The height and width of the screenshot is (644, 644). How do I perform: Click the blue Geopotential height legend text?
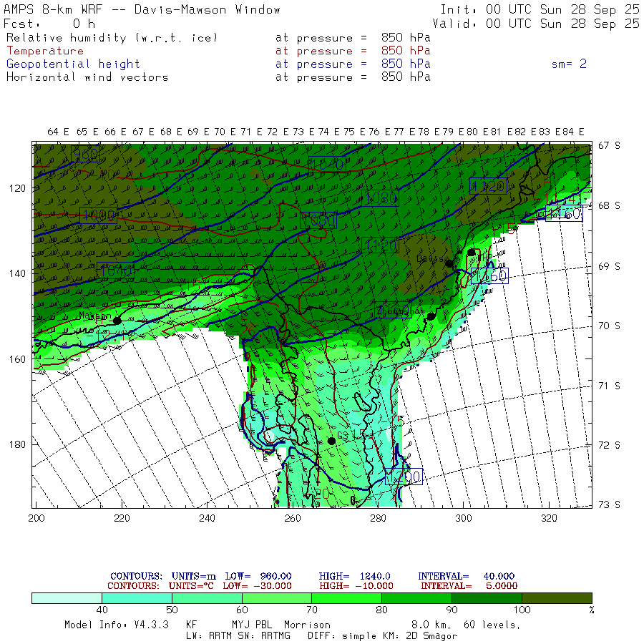click(x=74, y=64)
